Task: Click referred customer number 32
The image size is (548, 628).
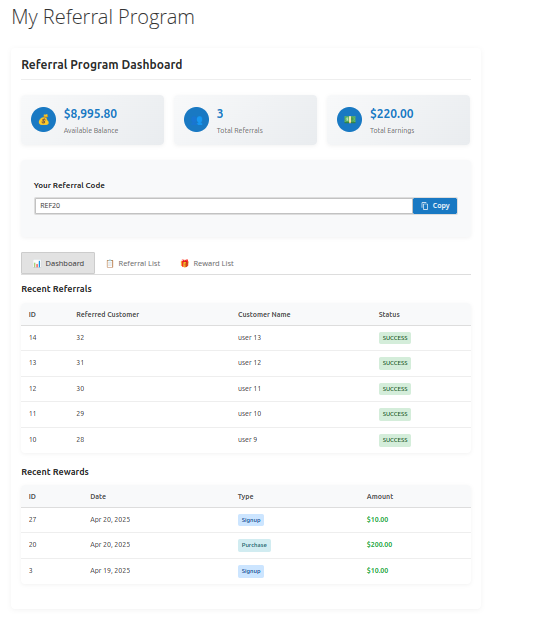Action: tap(80, 338)
